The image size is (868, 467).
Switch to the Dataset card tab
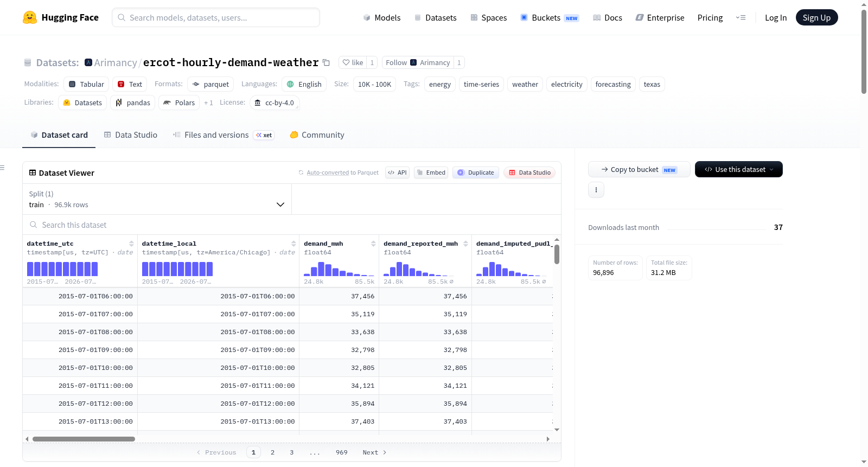(59, 135)
